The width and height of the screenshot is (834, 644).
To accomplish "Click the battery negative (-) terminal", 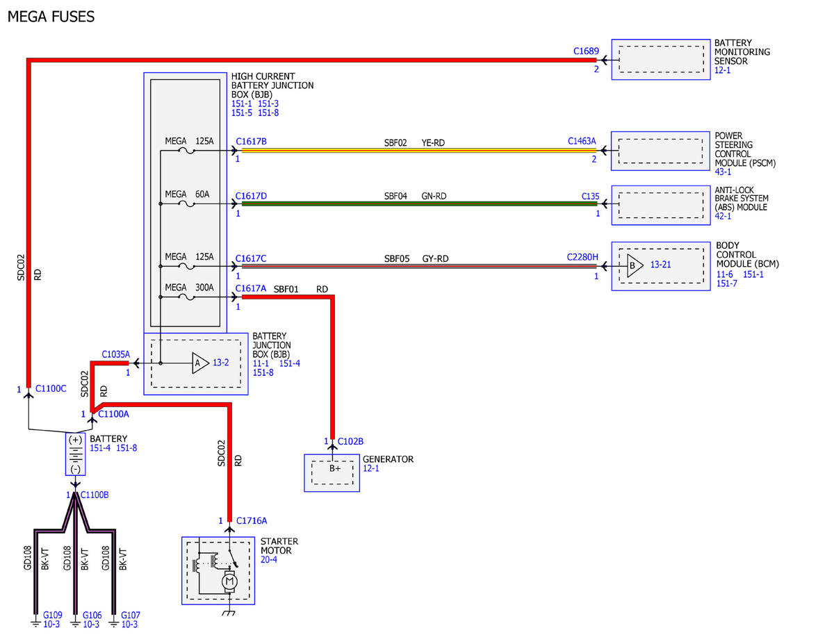I will [x=76, y=469].
